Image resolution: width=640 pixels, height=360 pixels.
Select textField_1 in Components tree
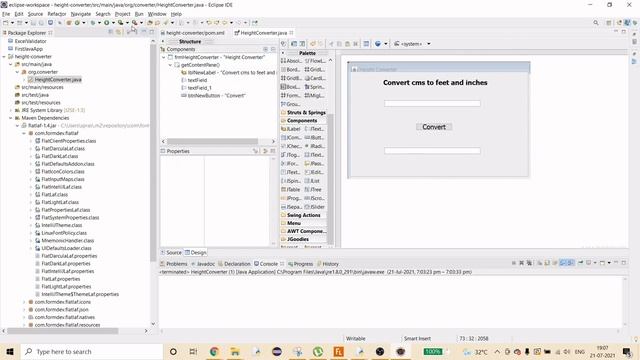pos(196,88)
